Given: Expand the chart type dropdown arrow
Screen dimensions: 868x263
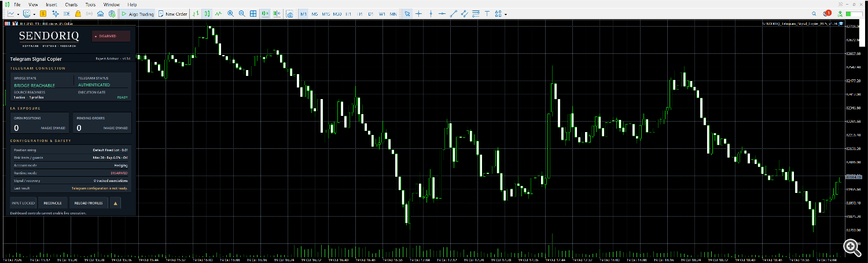Looking at the screenshot, I should coord(18,14).
